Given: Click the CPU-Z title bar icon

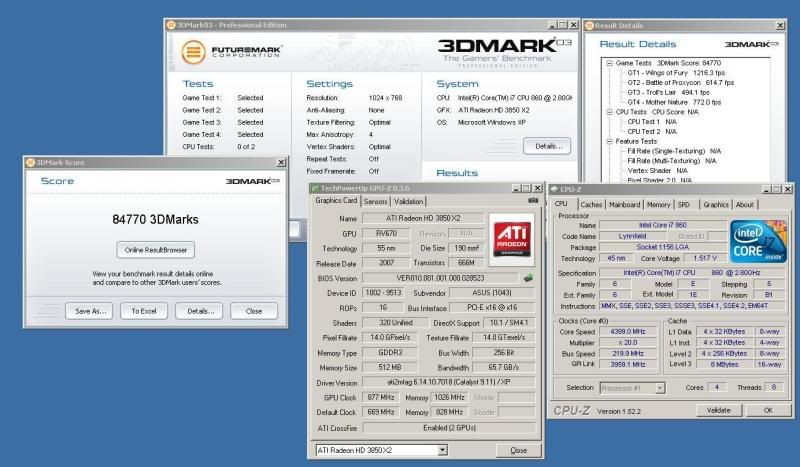Looking at the screenshot, I should click(554, 189).
